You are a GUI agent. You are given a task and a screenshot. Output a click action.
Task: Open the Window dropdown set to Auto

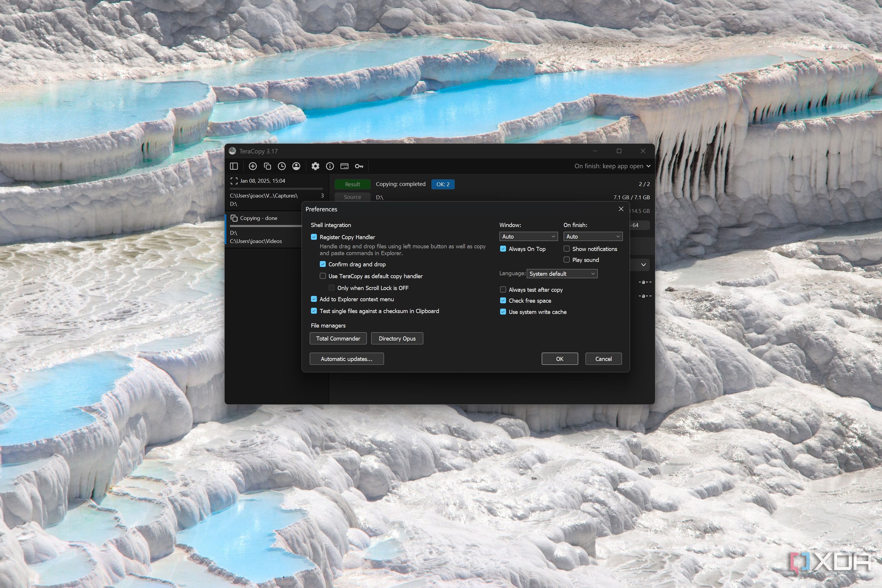pos(528,236)
